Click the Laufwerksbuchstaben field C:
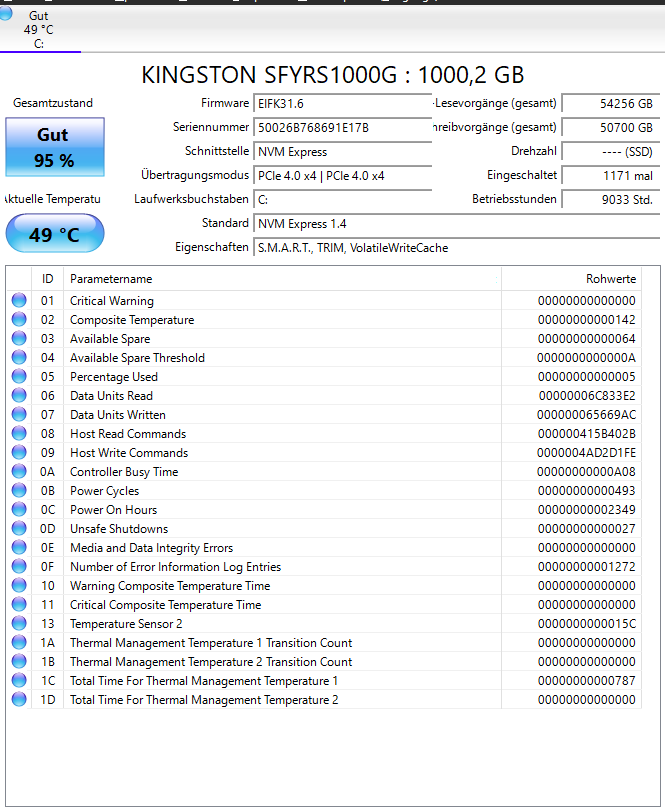This screenshot has height=810, width=665. (x=342, y=199)
